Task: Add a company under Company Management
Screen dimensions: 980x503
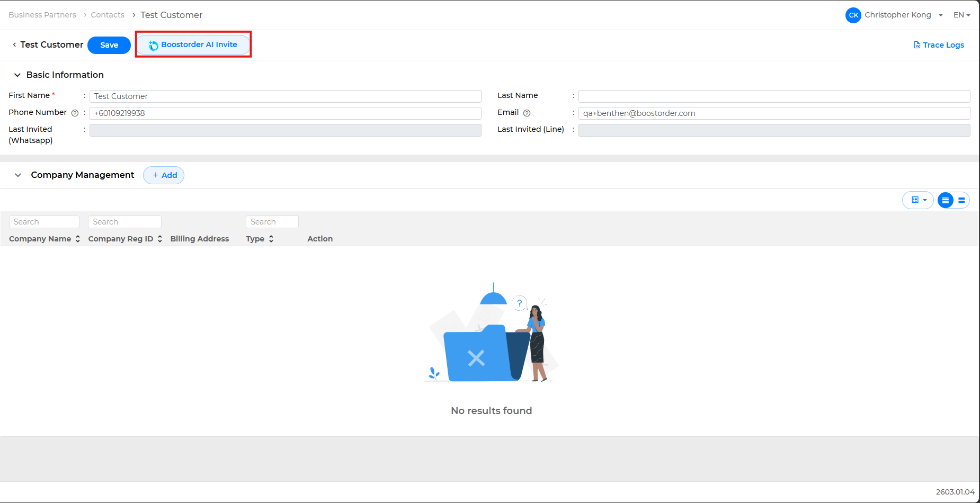Action: click(164, 175)
